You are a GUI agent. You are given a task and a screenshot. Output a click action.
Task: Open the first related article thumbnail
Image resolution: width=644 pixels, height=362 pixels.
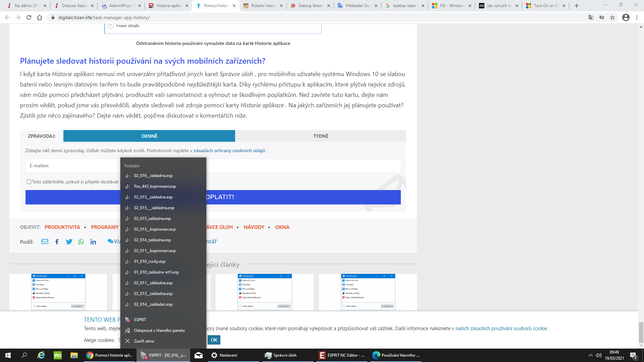coord(58,292)
